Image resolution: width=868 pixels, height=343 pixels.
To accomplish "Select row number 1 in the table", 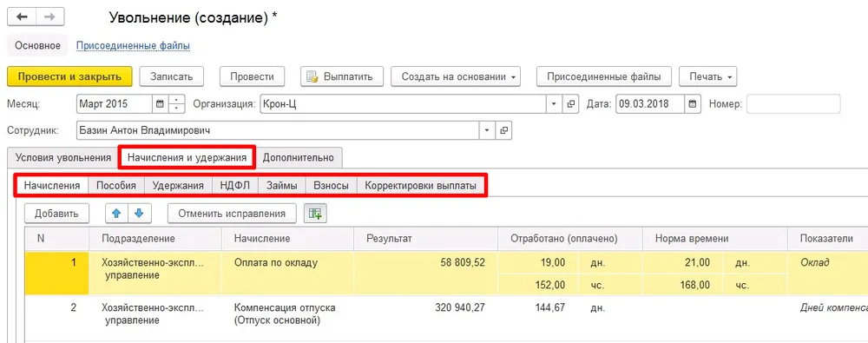I will pyautogui.click(x=56, y=274).
